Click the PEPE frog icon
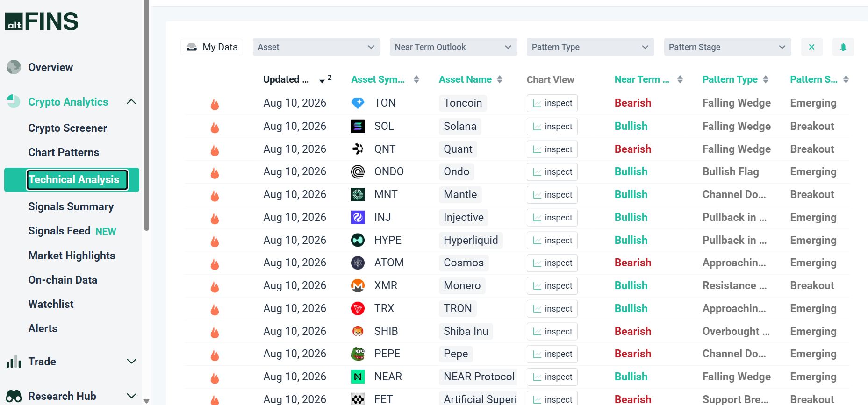This screenshot has height=405, width=868. point(358,354)
